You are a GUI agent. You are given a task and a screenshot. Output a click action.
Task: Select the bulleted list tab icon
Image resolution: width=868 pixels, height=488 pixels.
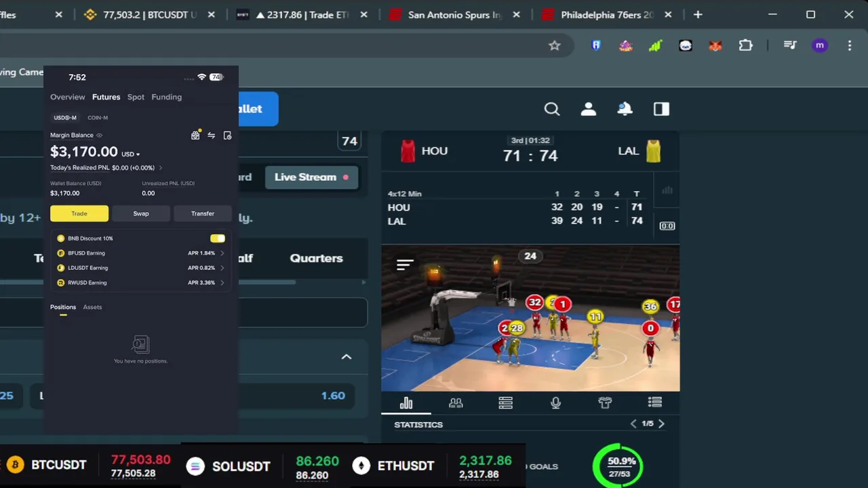click(654, 403)
